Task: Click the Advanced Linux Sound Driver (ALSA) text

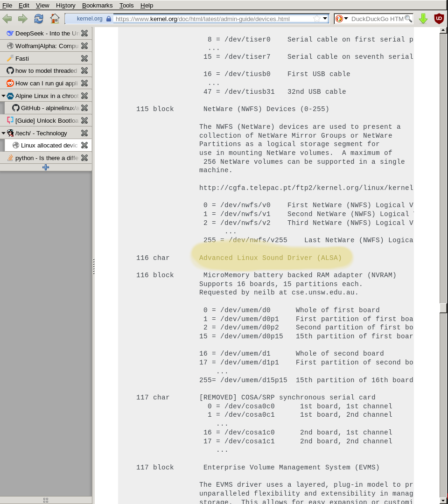Action: [270, 258]
